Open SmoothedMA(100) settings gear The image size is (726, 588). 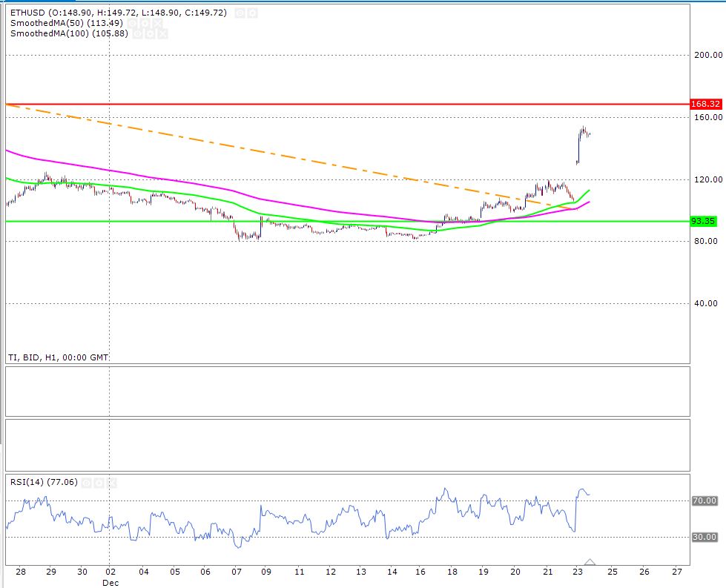tap(151, 34)
